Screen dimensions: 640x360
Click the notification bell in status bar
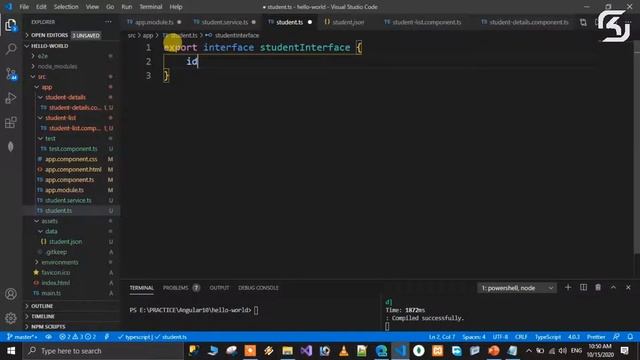630,337
